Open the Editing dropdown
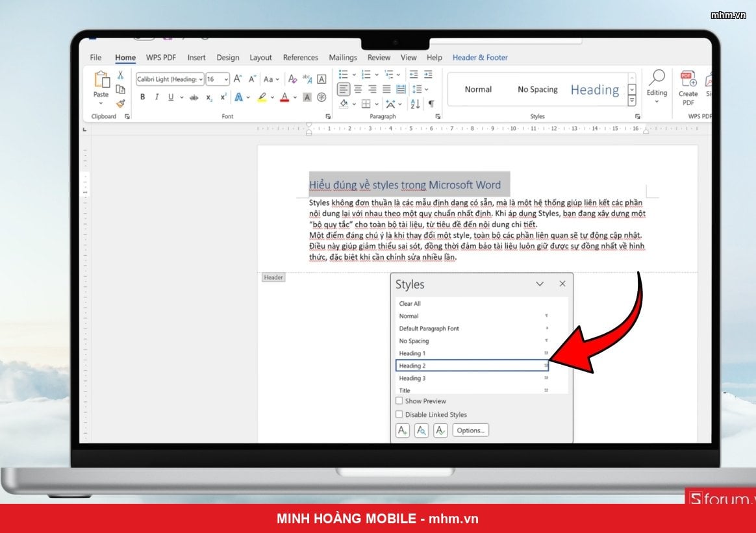The height and width of the screenshot is (533, 756). (657, 88)
